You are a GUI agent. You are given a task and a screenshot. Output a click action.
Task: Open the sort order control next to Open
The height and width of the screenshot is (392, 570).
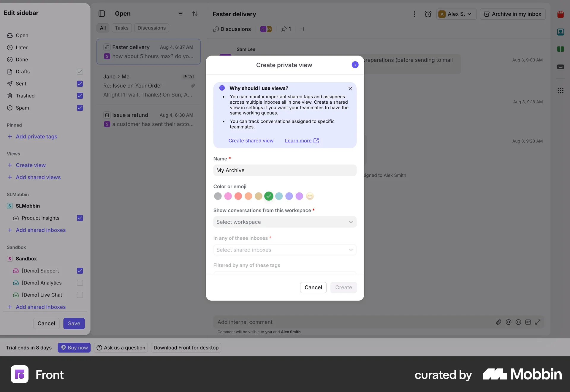pos(195,14)
